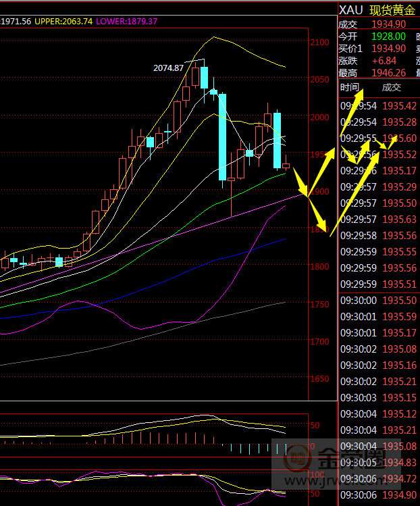Click the 1750 price axis label
Viewport: 420px width, 506px height.
click(321, 305)
